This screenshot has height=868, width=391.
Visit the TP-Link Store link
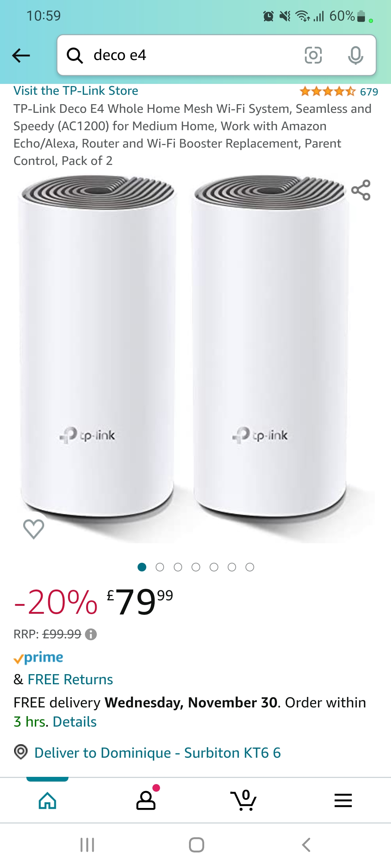pos(76,90)
